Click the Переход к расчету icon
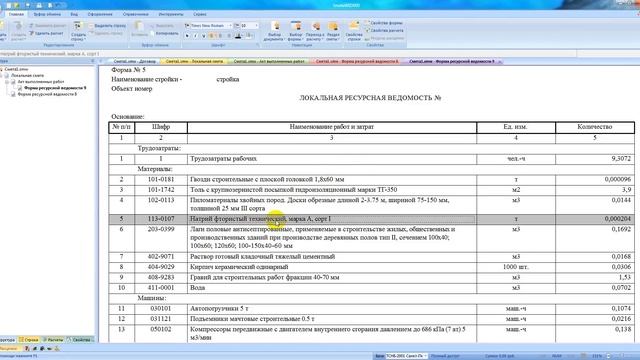 (x=315, y=31)
